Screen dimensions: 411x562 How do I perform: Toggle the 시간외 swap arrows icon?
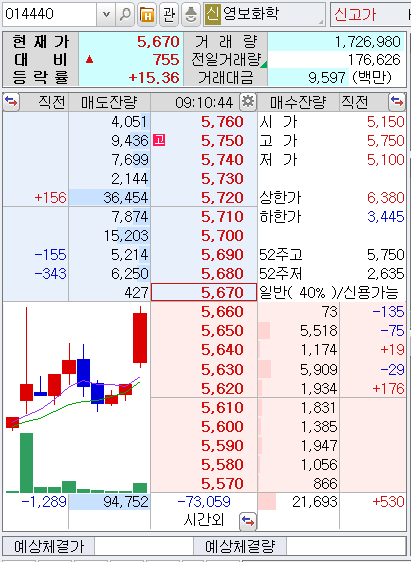pyautogui.click(x=248, y=521)
